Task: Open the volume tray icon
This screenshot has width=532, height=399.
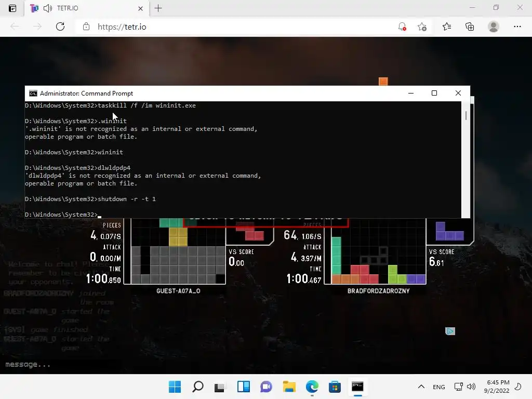Action: (471, 387)
